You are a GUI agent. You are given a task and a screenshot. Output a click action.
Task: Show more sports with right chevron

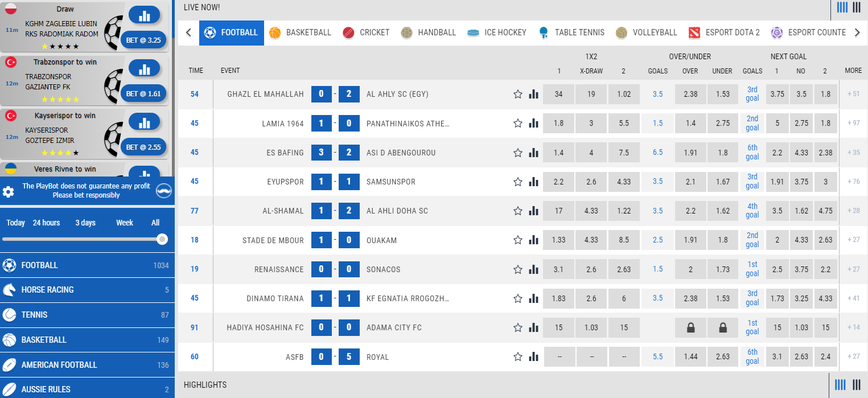(857, 32)
